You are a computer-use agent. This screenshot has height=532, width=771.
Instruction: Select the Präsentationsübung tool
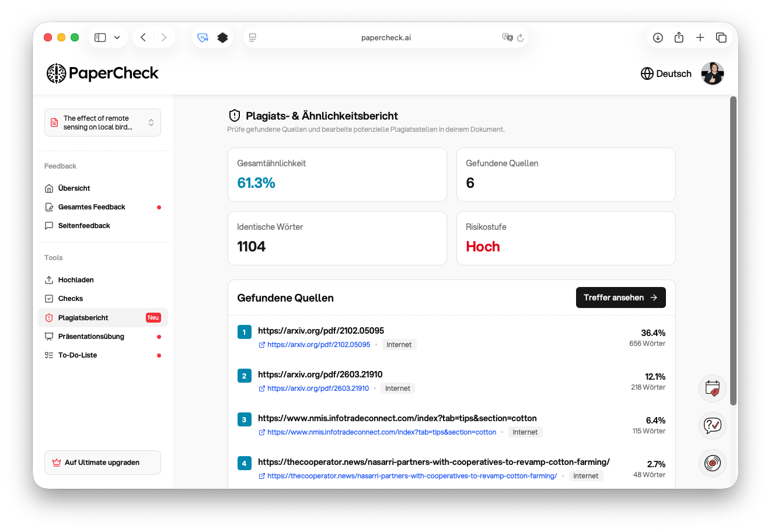click(x=90, y=336)
